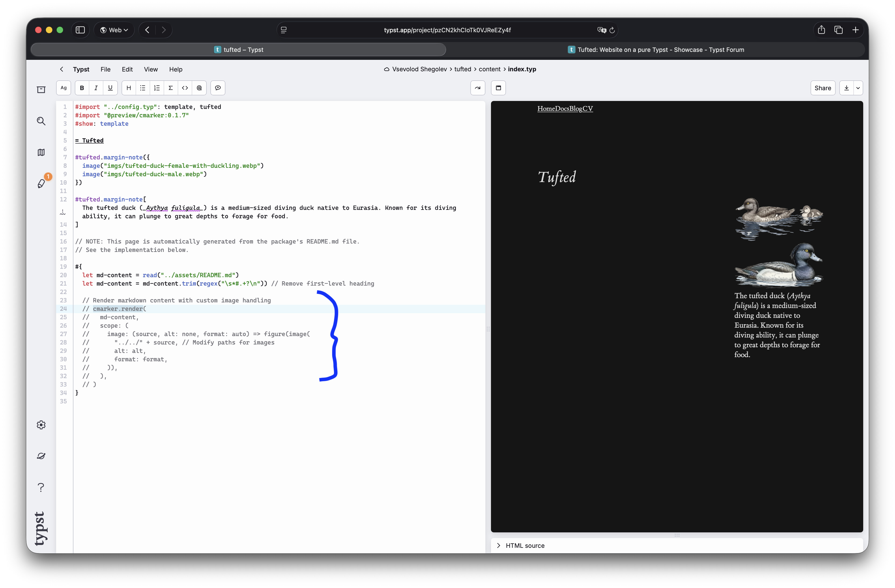Click the browser address bar URL
Image resolution: width=895 pixels, height=588 pixels.
pos(447,30)
